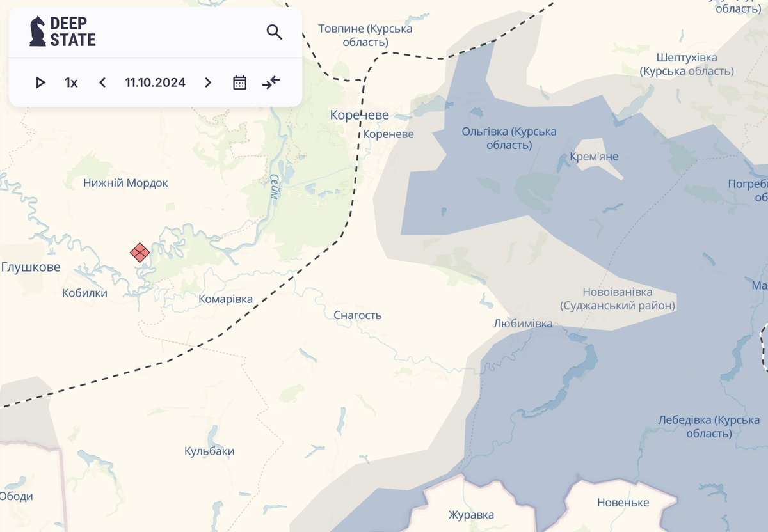Go to previous date arrow
This screenshot has height=532, width=768.
[x=102, y=82]
